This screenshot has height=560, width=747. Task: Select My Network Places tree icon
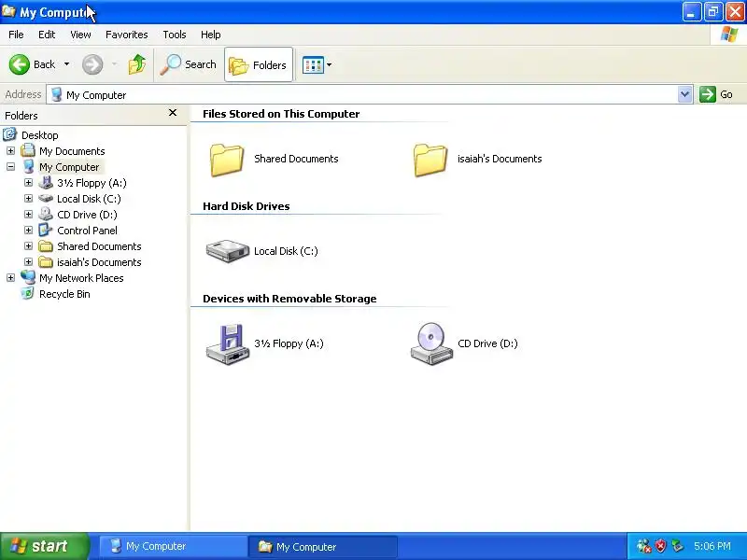point(28,277)
